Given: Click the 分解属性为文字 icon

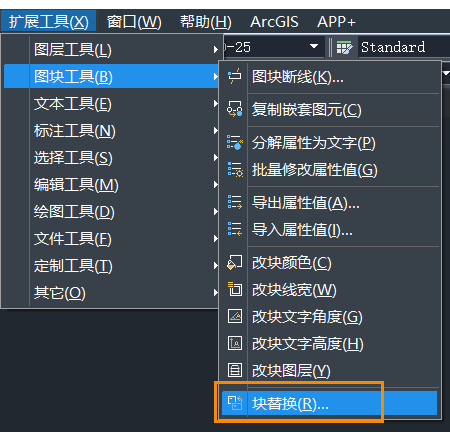Looking at the screenshot, I should click(235, 142).
